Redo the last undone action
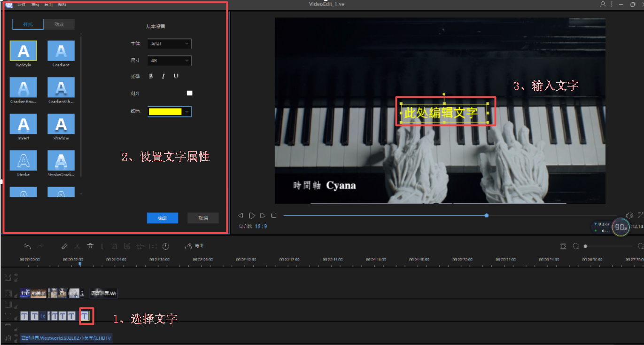 [40, 246]
